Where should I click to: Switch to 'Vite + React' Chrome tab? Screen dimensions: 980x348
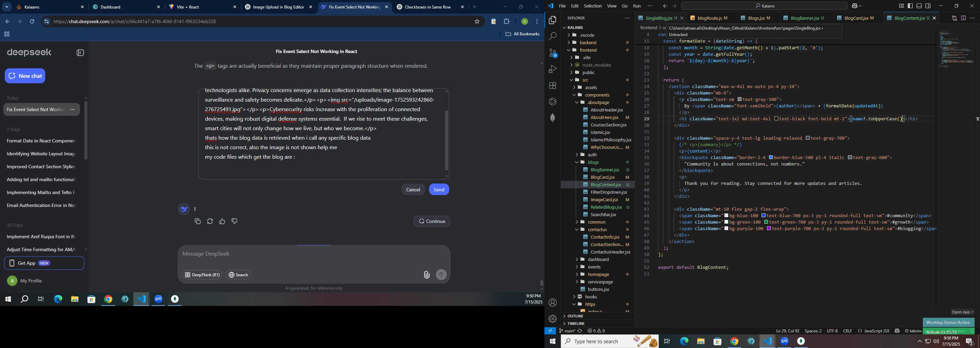(x=202, y=7)
